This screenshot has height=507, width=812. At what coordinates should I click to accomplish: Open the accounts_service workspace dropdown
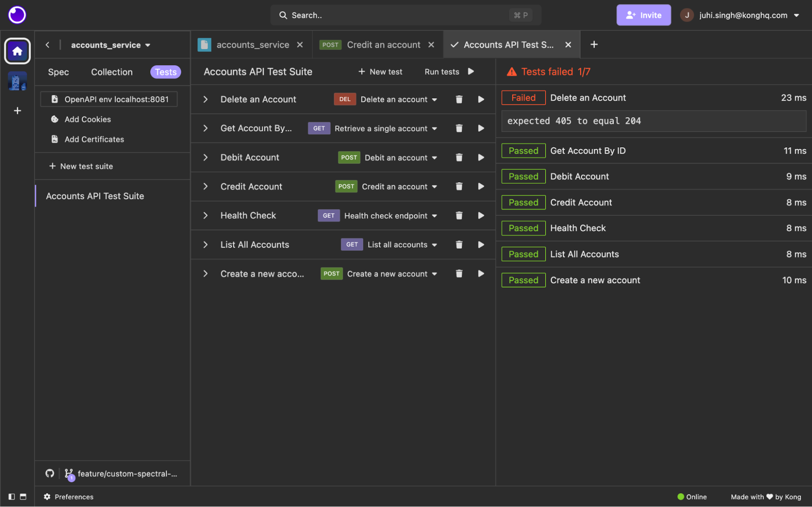click(111, 45)
